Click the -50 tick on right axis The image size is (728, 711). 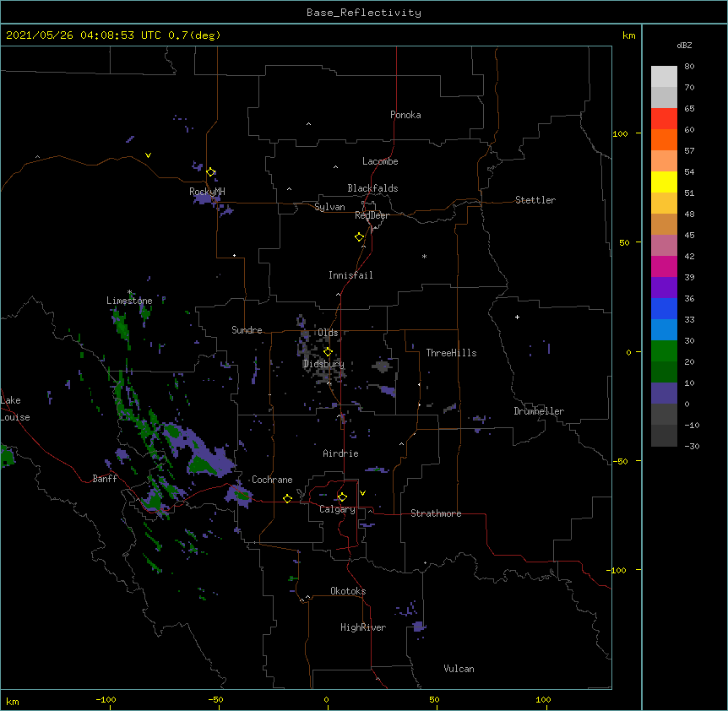click(x=620, y=461)
